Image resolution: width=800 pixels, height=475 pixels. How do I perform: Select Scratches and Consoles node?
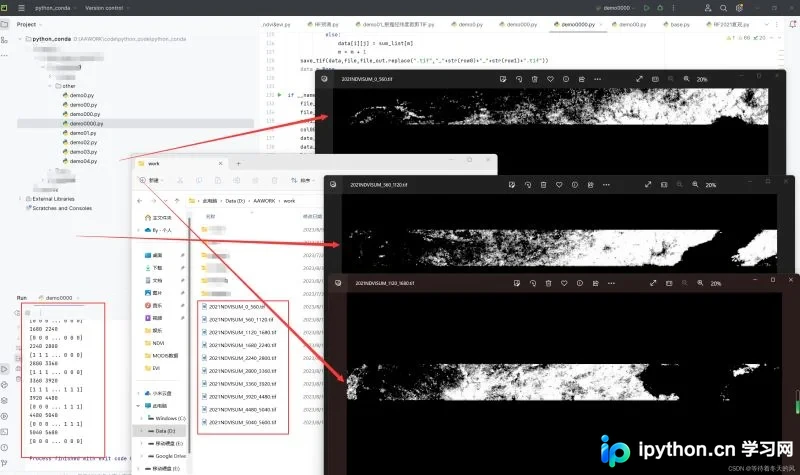coord(58,208)
